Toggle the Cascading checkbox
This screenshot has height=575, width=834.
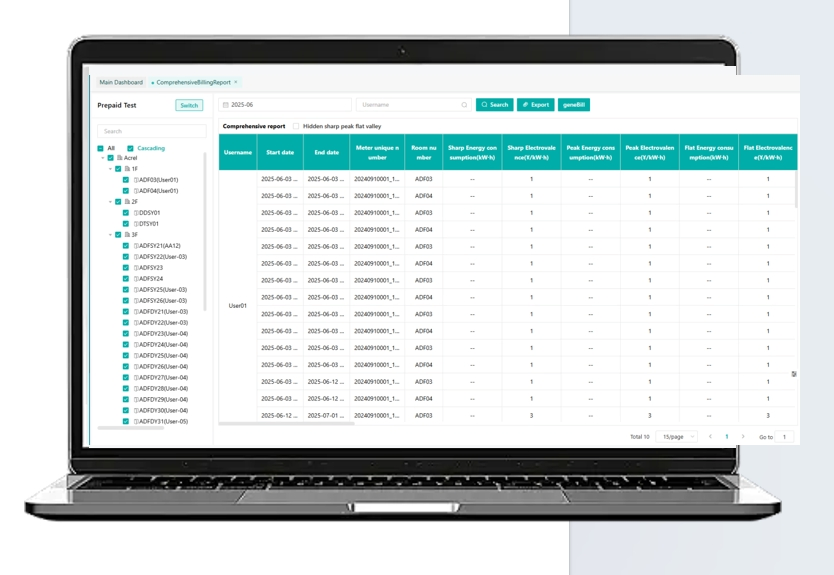pos(130,148)
